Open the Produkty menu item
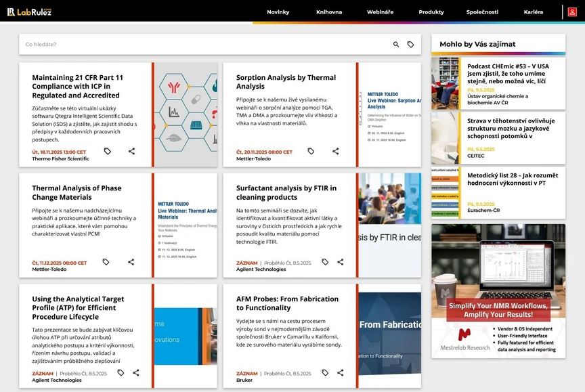Viewport: 585px width, 392px height. 431,12
